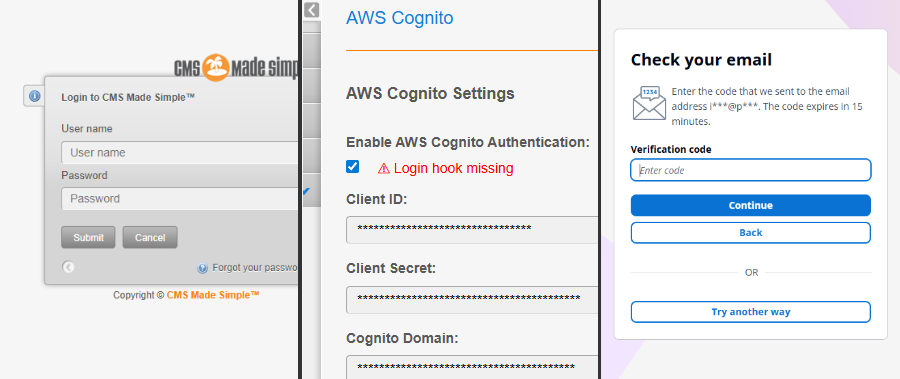Collapse the sidebar with the left chevron

311,9
